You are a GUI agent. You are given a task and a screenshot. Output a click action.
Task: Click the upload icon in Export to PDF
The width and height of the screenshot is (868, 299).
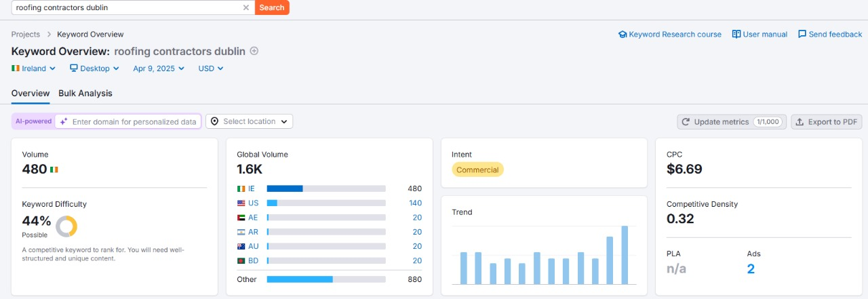800,121
